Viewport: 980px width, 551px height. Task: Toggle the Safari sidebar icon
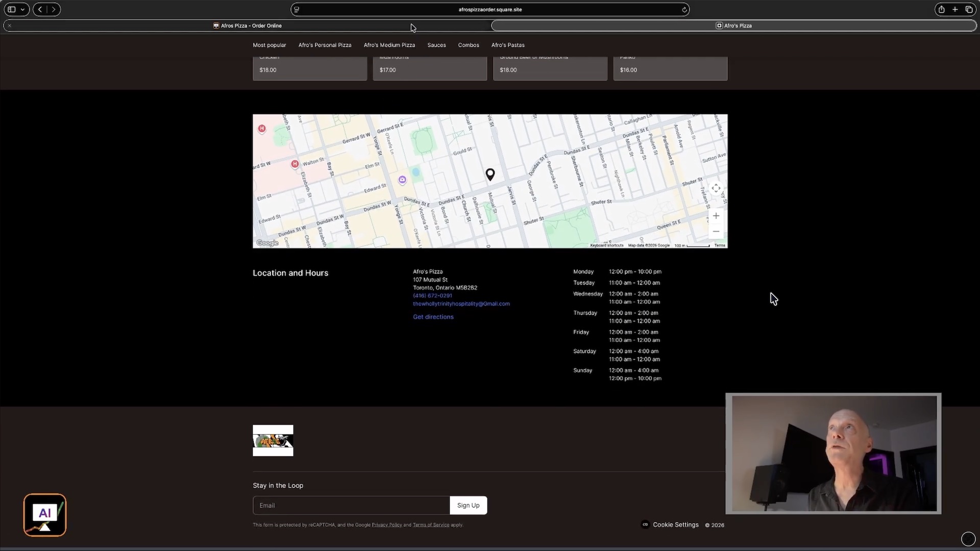pyautogui.click(x=11, y=9)
